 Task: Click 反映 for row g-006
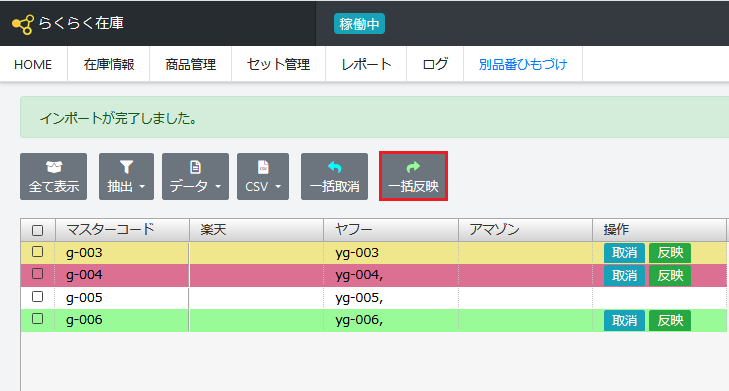click(x=670, y=320)
